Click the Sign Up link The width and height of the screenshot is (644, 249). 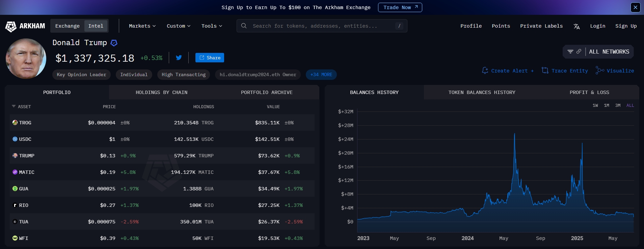626,26
